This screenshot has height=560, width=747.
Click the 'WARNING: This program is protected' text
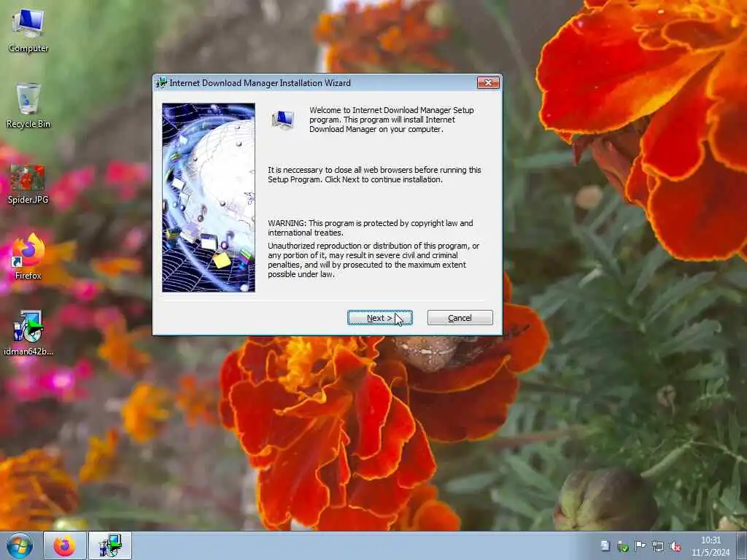pos(370,227)
